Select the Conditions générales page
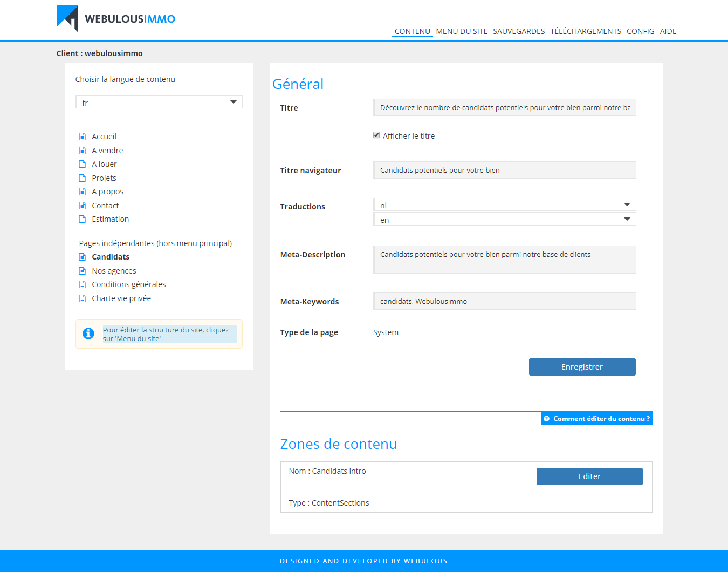This screenshot has height=572, width=728. point(128,284)
